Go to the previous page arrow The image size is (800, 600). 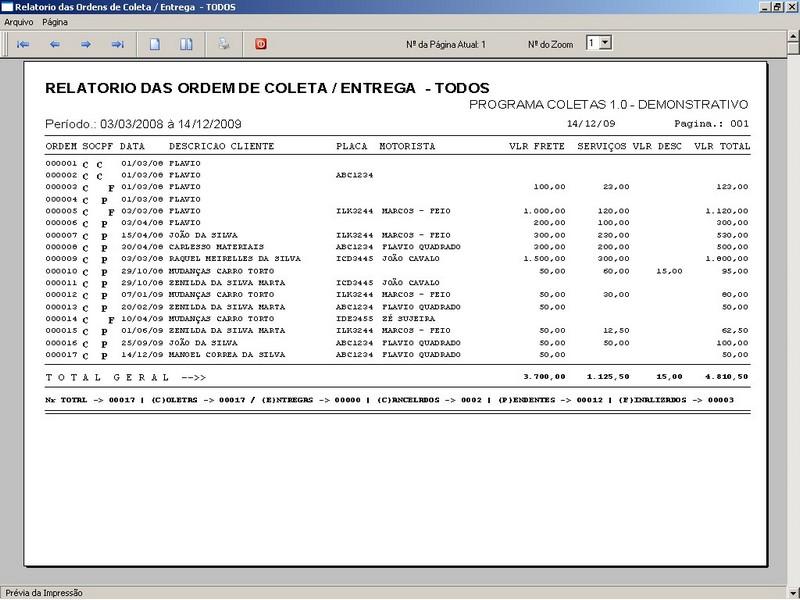point(55,44)
